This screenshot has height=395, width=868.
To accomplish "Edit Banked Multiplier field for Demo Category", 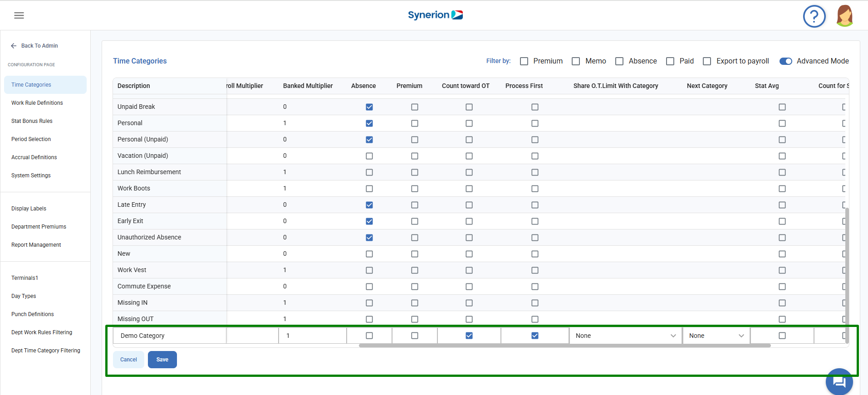I will coord(313,336).
